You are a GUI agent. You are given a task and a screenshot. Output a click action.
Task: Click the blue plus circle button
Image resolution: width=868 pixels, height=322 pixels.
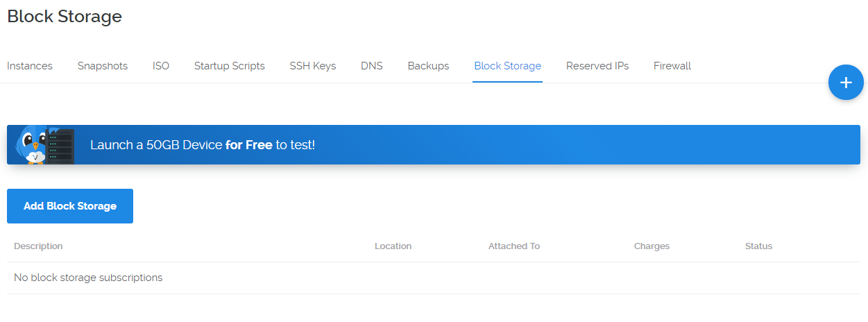pyautogui.click(x=846, y=83)
